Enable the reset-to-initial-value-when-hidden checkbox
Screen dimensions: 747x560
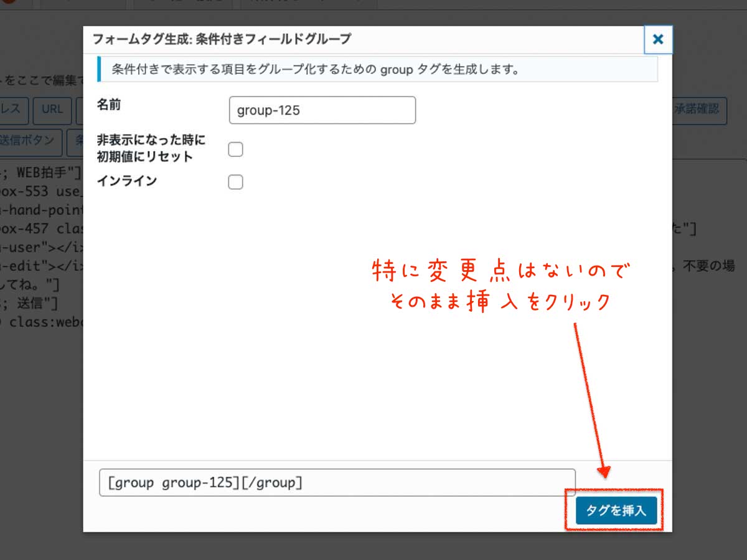tap(235, 149)
